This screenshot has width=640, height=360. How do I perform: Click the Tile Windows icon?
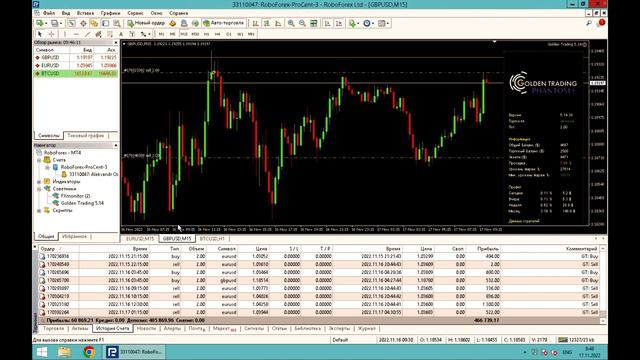[x=313, y=23]
